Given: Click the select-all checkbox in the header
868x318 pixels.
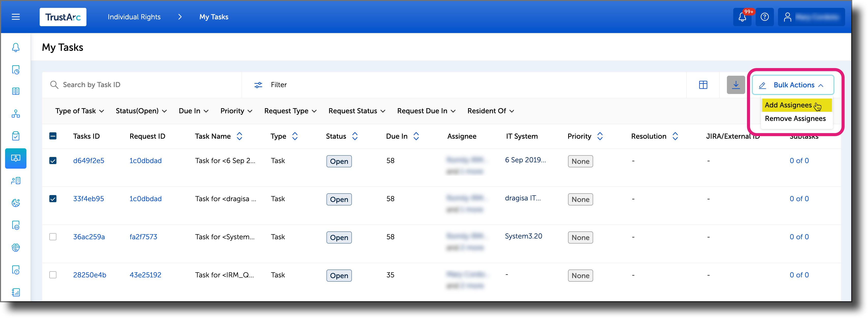Looking at the screenshot, I should (x=53, y=136).
